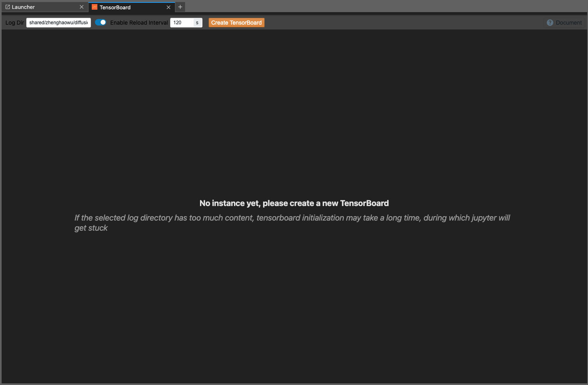588x385 pixels.
Task: Click the TensorBoard tab icon
Action: tap(95, 7)
